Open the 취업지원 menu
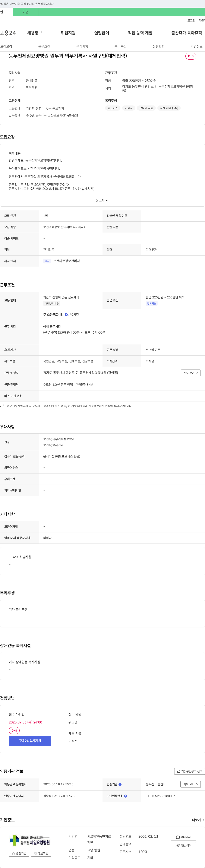The width and height of the screenshot is (205, 868). click(68, 33)
